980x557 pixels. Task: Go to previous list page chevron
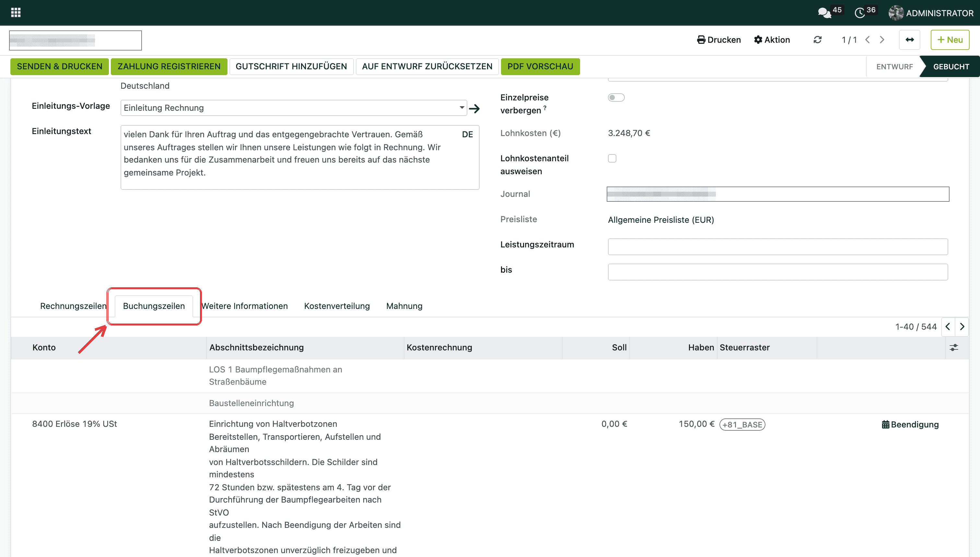coord(948,327)
